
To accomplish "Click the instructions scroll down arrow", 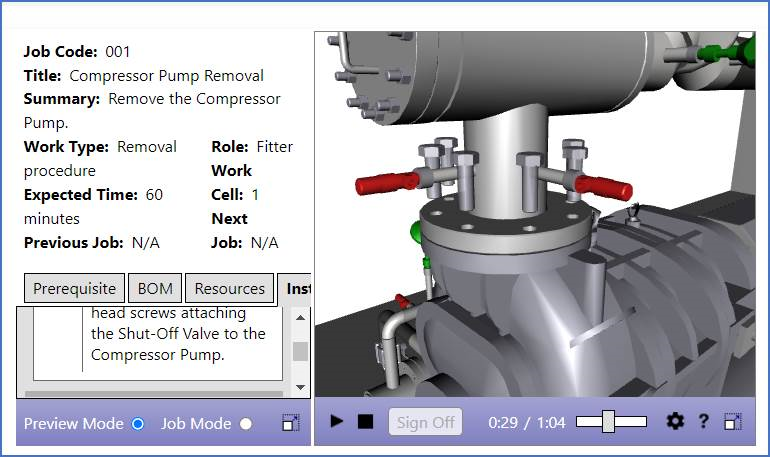I will pyautogui.click(x=301, y=387).
